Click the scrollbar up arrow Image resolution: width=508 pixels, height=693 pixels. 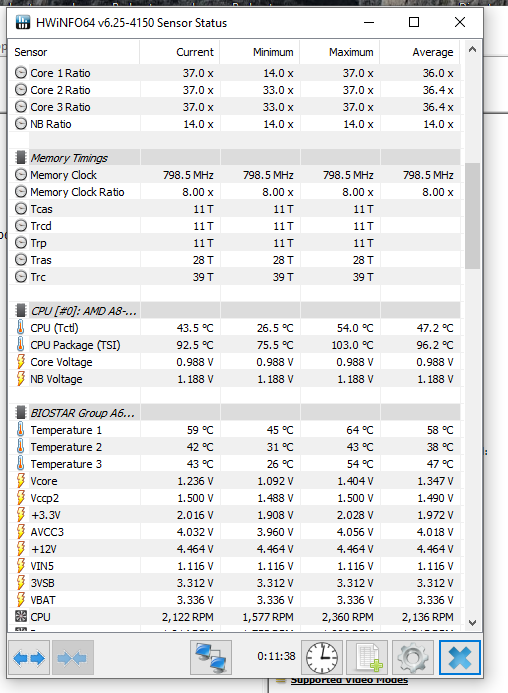472,50
